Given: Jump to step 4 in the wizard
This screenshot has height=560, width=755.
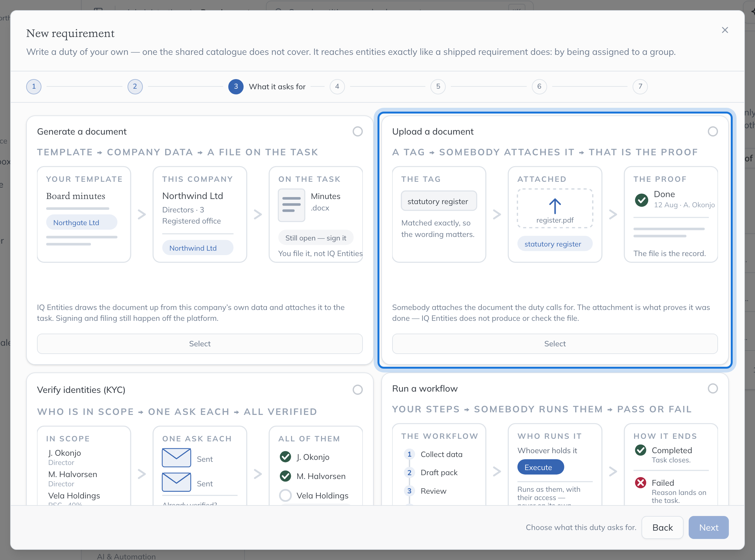Looking at the screenshot, I should 337,86.
